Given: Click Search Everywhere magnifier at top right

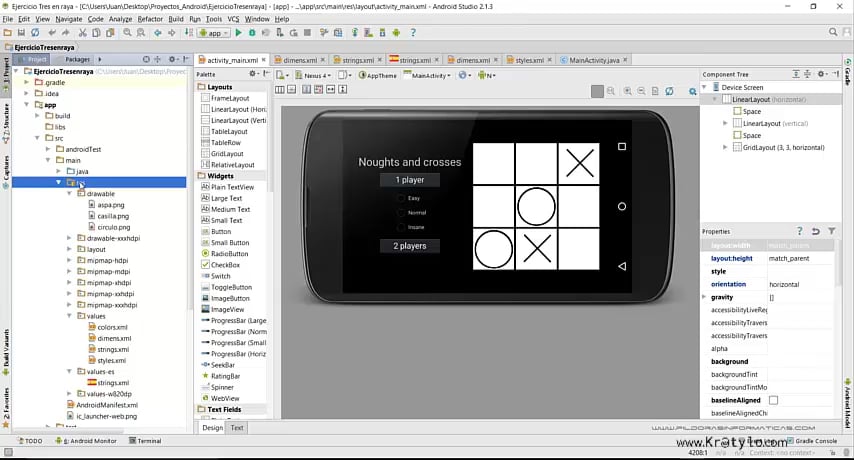Looking at the screenshot, I should click(833, 32).
